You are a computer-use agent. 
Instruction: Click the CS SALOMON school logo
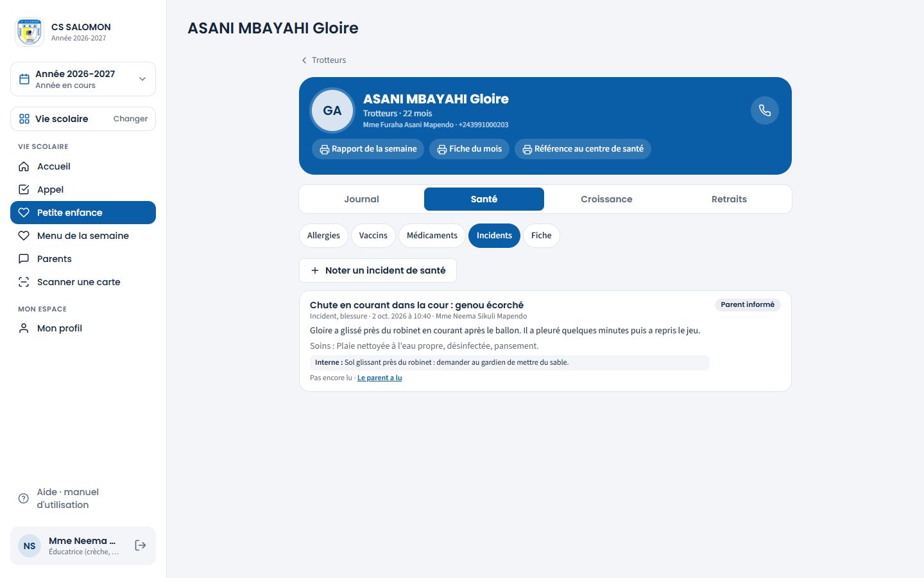[x=29, y=32]
